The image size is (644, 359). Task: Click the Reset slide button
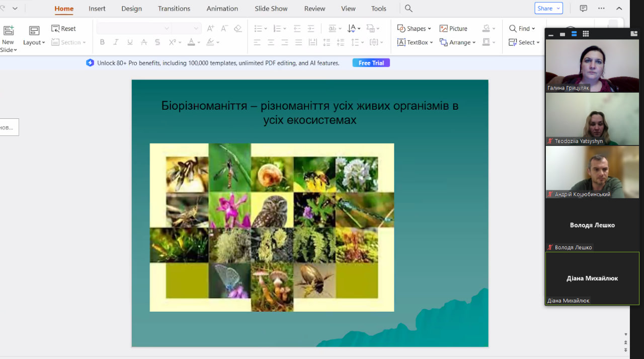click(63, 29)
